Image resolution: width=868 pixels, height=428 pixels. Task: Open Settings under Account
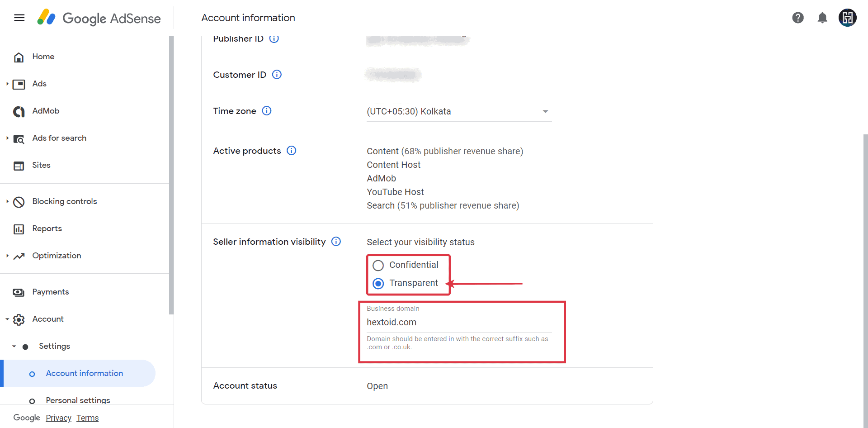coord(54,346)
